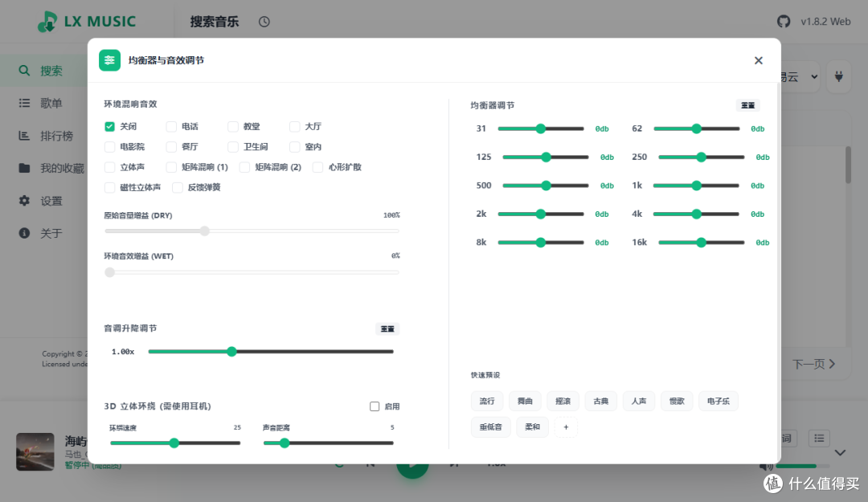
Task: Apply the 舞曲 dance preset
Action: 525,401
